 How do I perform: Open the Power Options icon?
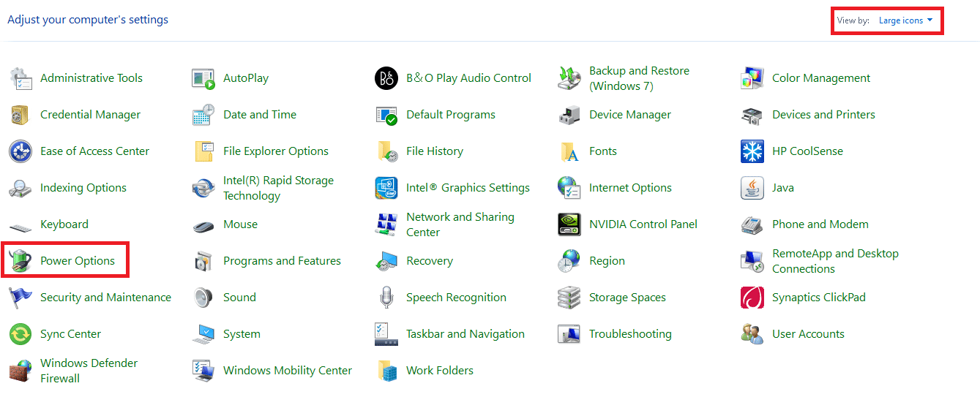20,261
